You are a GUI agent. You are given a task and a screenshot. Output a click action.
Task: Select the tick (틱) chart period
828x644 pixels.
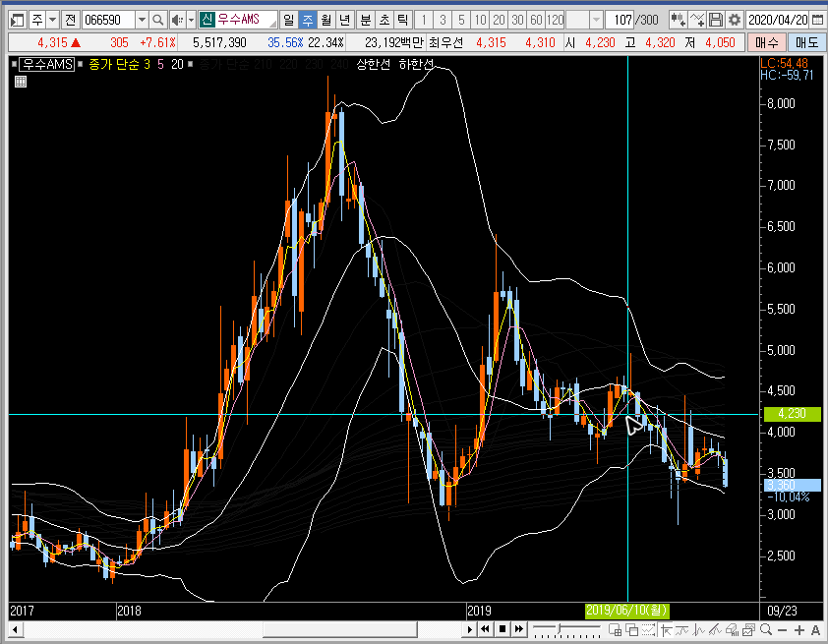[x=402, y=20]
